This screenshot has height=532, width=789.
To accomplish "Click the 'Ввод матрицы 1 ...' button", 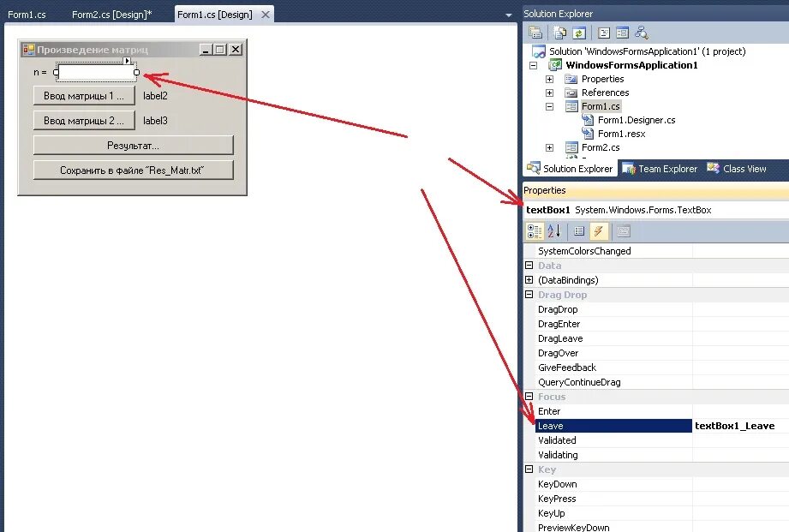I will click(x=84, y=96).
